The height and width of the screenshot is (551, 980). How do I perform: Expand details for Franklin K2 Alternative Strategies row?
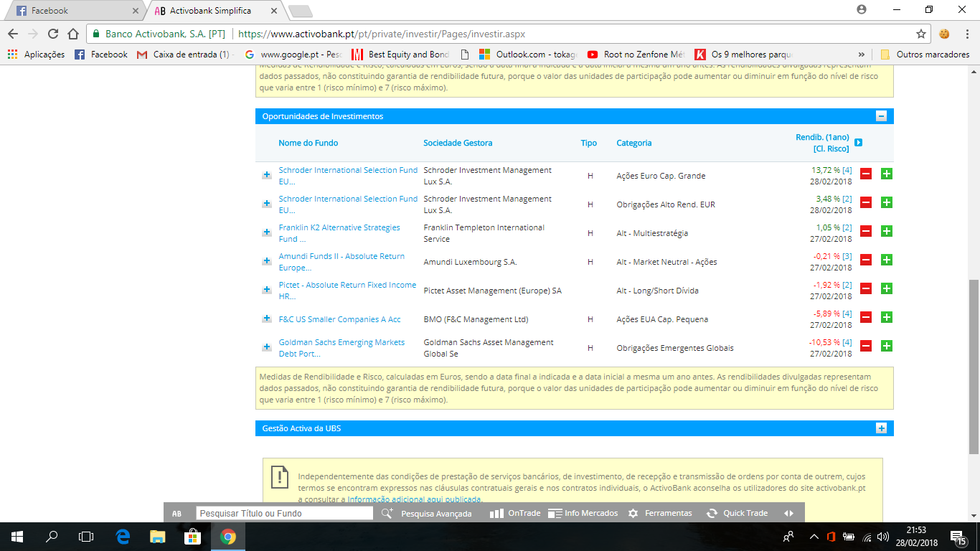(x=267, y=232)
